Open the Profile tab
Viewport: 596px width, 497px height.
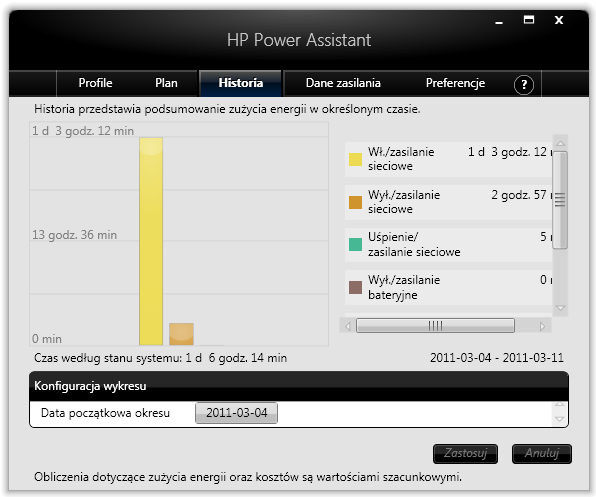pos(95,83)
